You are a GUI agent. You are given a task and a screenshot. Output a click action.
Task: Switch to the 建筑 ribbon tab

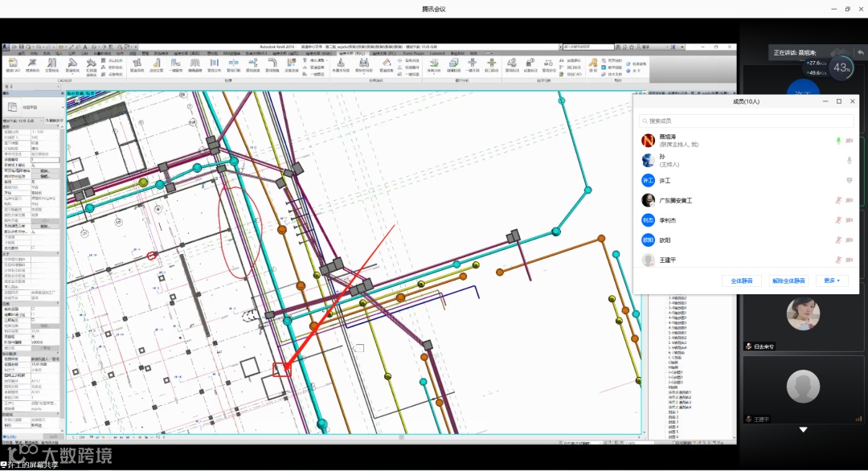click(x=22, y=54)
